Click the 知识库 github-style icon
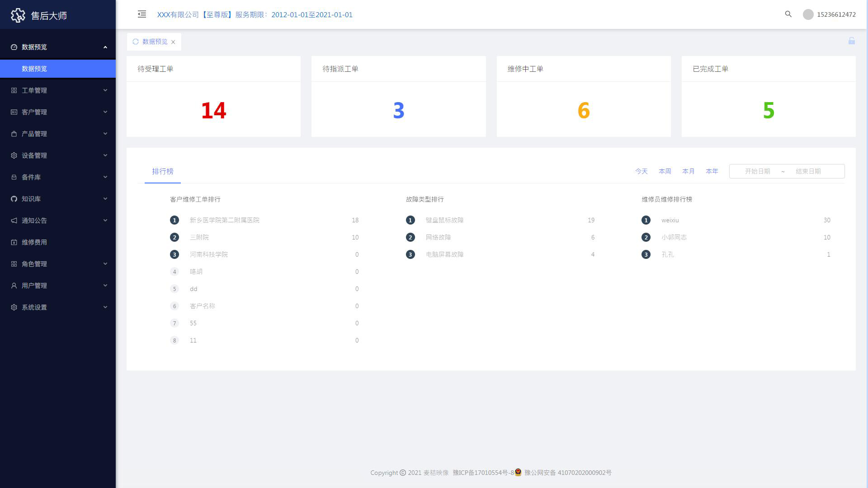Image resolution: width=868 pixels, height=488 pixels. [14, 199]
